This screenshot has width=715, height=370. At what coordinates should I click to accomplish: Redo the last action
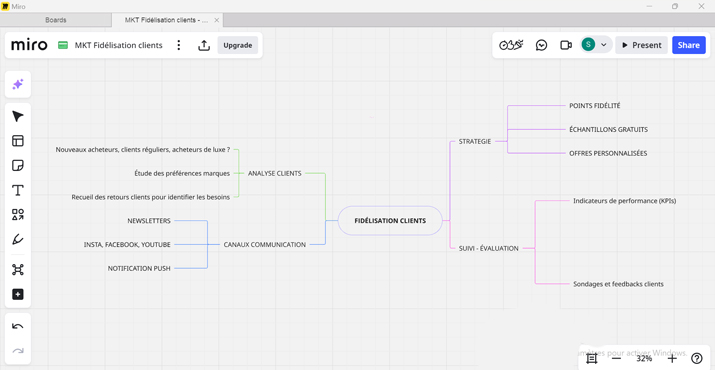[18, 351]
